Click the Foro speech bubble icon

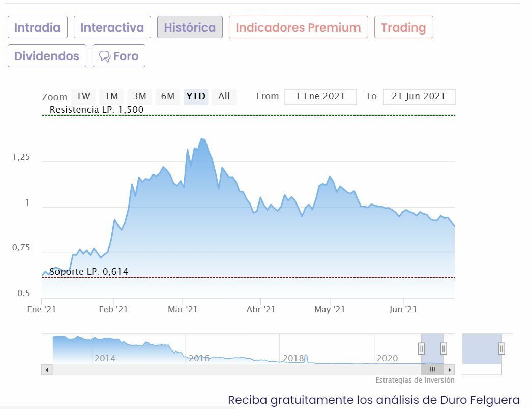click(x=105, y=56)
